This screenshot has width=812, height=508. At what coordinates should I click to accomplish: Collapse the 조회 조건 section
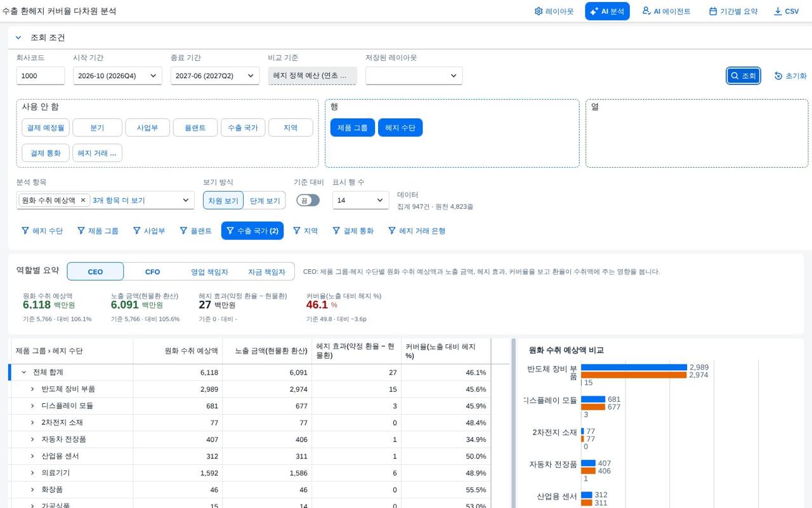click(18, 37)
